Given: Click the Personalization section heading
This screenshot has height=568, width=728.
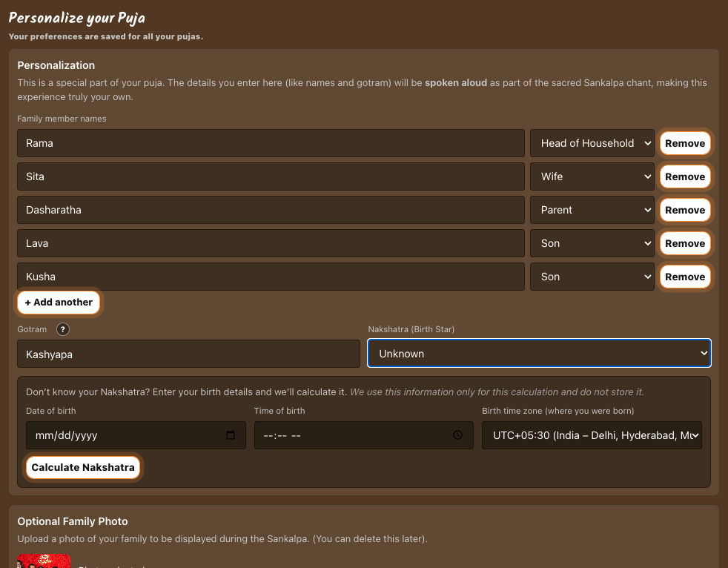Looking at the screenshot, I should (x=56, y=65).
